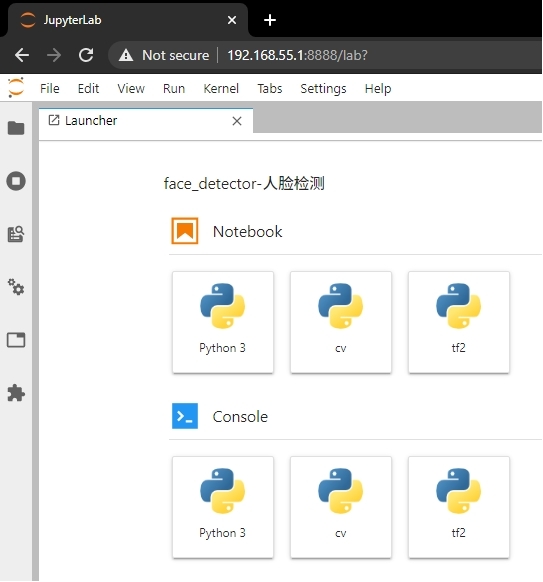The width and height of the screenshot is (543, 582).
Task: Open the Help menu
Action: click(x=378, y=89)
